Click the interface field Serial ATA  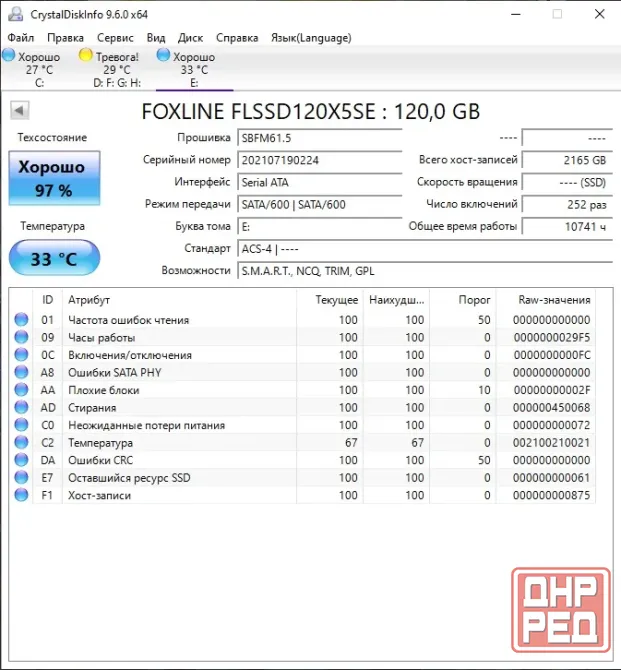click(x=320, y=182)
